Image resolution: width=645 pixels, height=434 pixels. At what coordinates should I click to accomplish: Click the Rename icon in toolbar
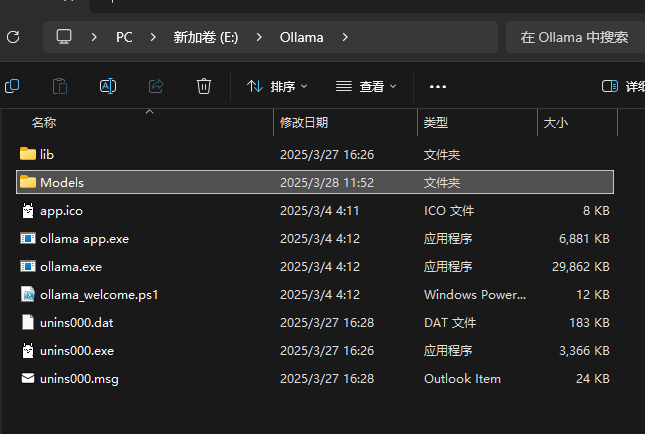click(x=108, y=86)
